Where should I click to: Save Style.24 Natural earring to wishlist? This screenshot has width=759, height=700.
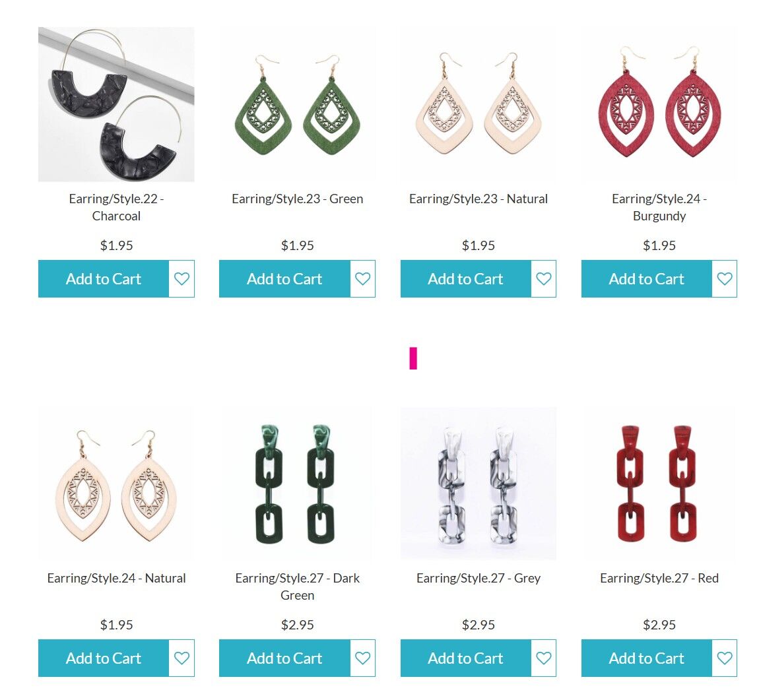point(181,658)
